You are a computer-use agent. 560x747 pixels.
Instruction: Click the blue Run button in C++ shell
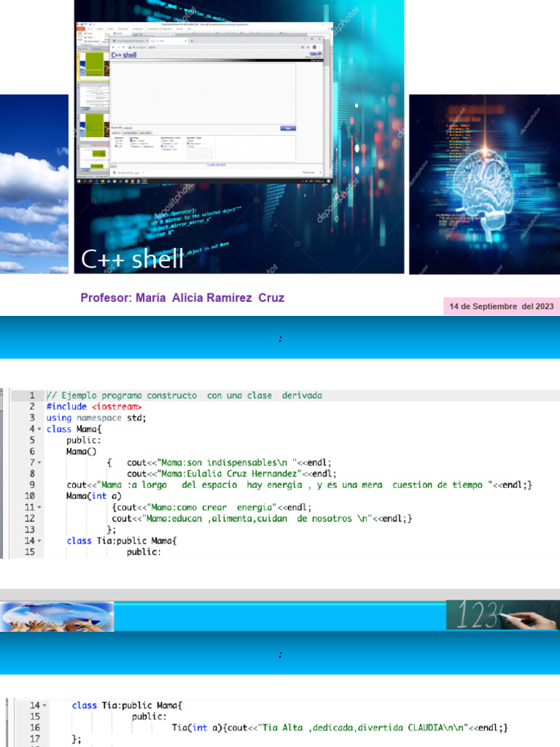coord(288,128)
